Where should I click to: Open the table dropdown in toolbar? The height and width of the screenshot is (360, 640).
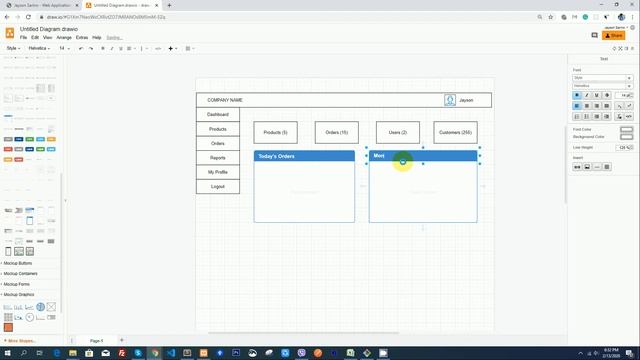[190, 49]
